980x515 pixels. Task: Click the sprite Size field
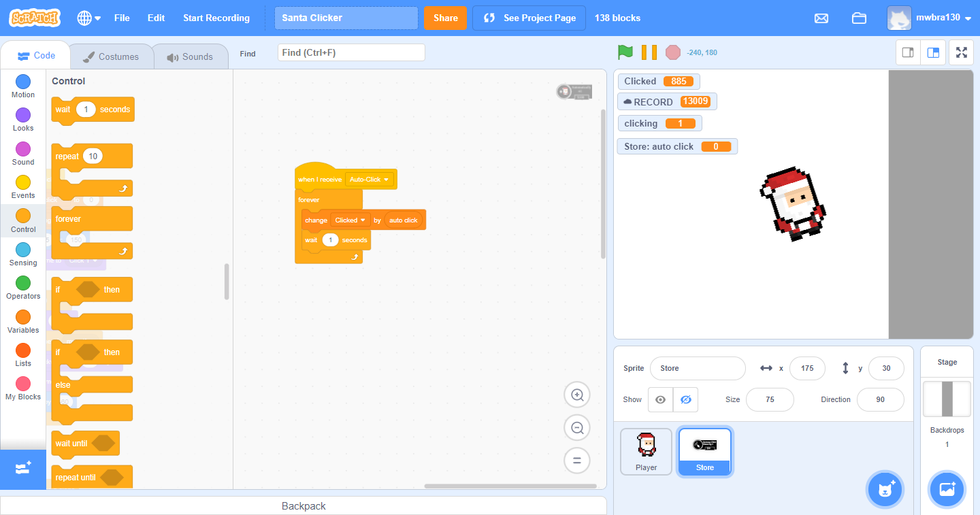point(770,399)
